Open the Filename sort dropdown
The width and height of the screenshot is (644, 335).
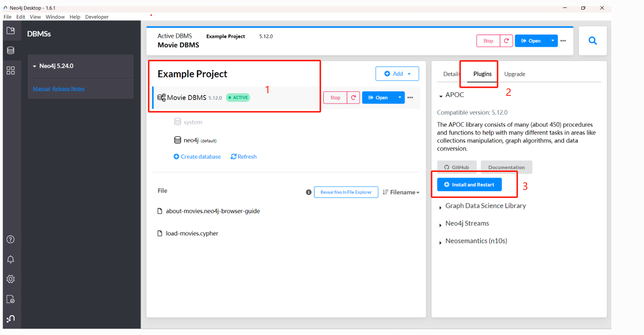pyautogui.click(x=401, y=192)
